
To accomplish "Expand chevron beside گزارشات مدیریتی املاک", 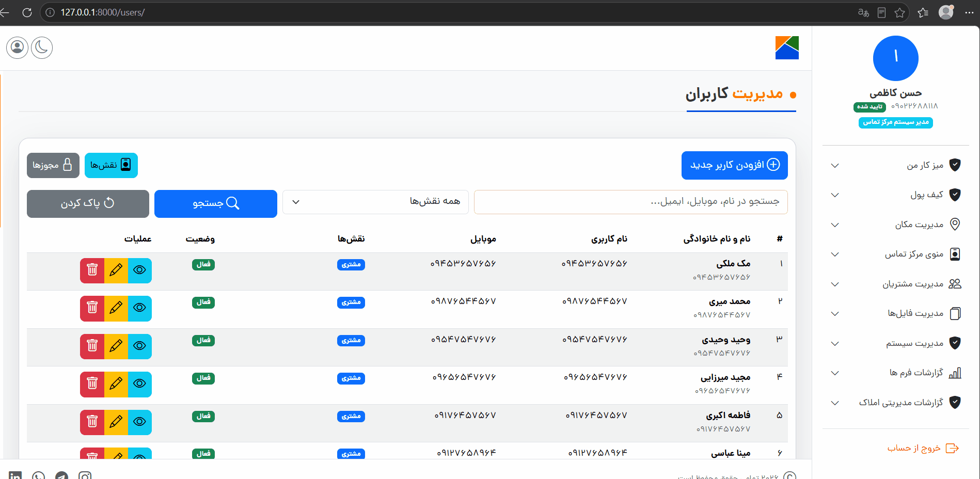I will coord(835,403).
